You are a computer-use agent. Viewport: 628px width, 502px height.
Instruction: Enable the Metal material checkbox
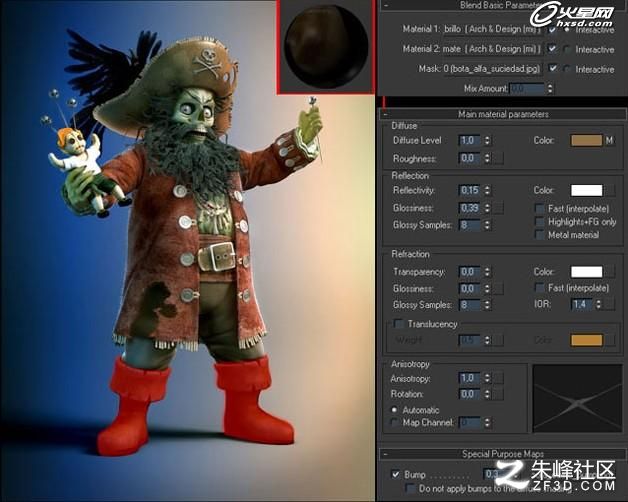[x=540, y=235]
